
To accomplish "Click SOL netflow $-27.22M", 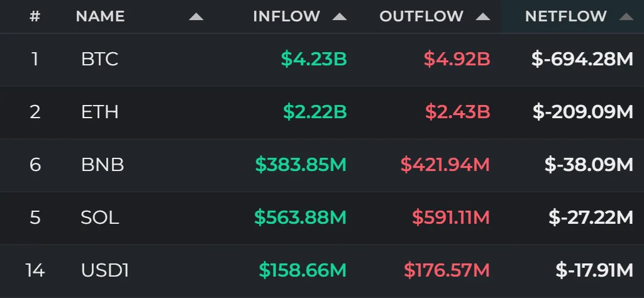I will point(591,218).
